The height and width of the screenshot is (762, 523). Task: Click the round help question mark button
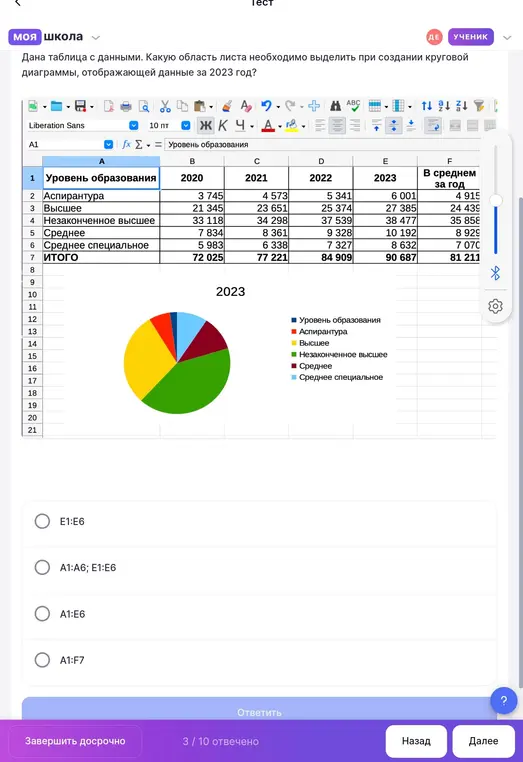[x=504, y=700]
